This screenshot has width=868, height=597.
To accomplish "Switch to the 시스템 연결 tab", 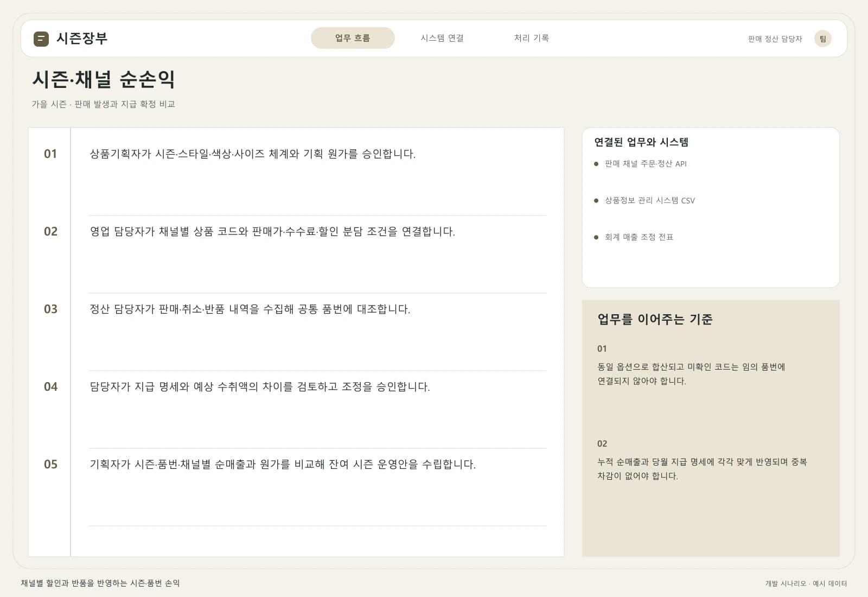I will point(442,38).
